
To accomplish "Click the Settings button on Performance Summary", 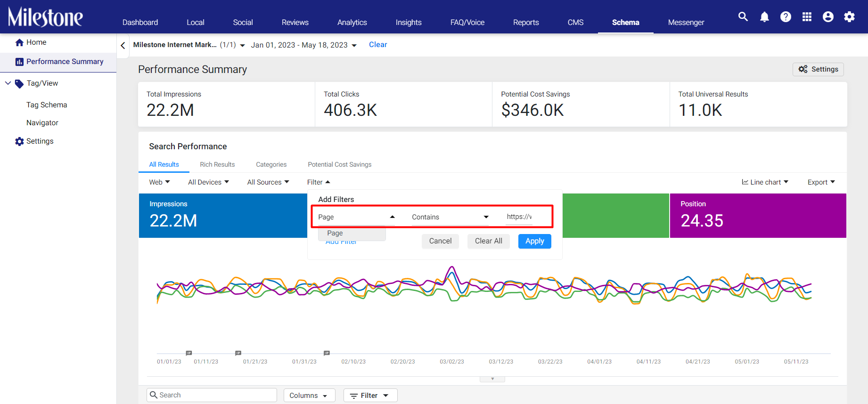I will [x=818, y=69].
